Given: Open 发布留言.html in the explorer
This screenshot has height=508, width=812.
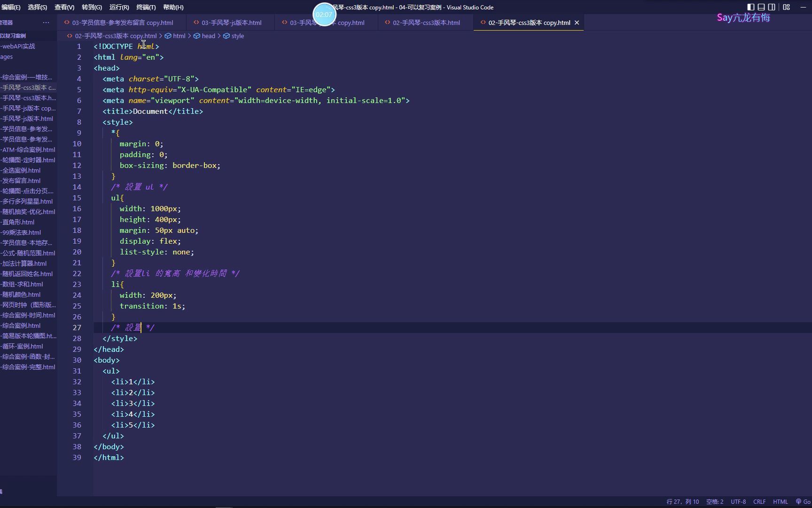Looking at the screenshot, I should (28, 181).
